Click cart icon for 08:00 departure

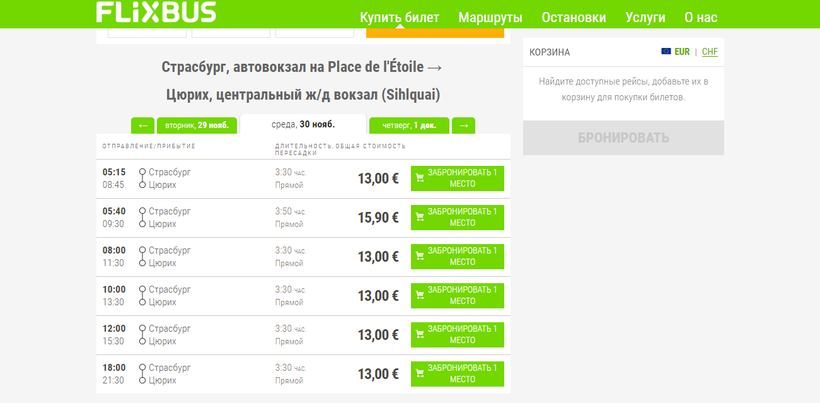tap(420, 257)
